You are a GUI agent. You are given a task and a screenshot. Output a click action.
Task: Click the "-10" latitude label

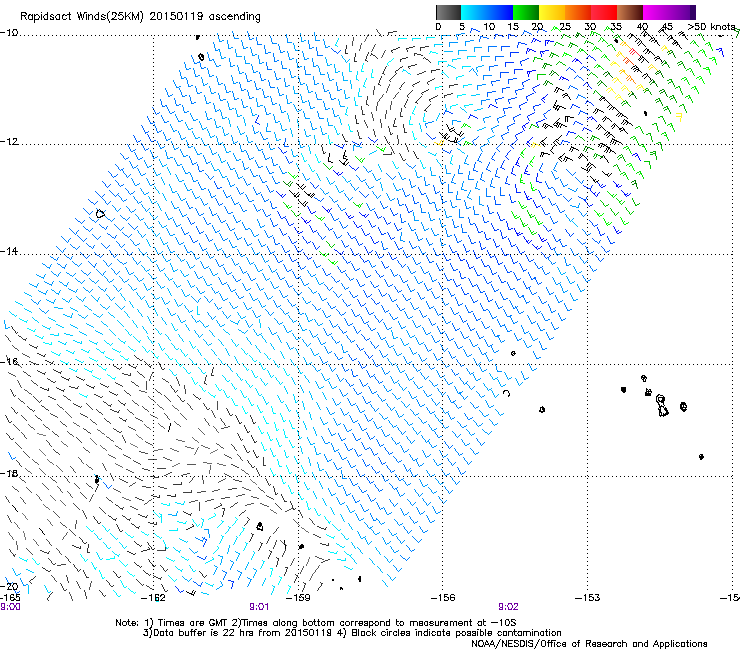(x=9, y=33)
